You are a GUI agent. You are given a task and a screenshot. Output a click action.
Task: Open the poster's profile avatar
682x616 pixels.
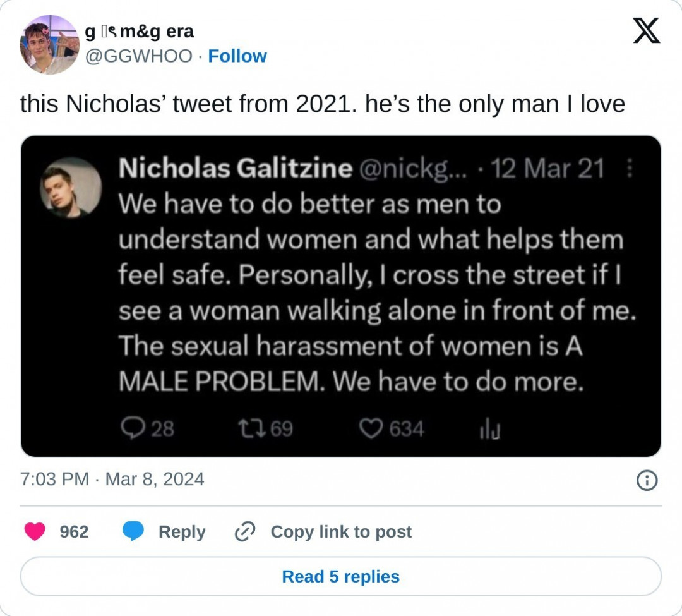(49, 44)
